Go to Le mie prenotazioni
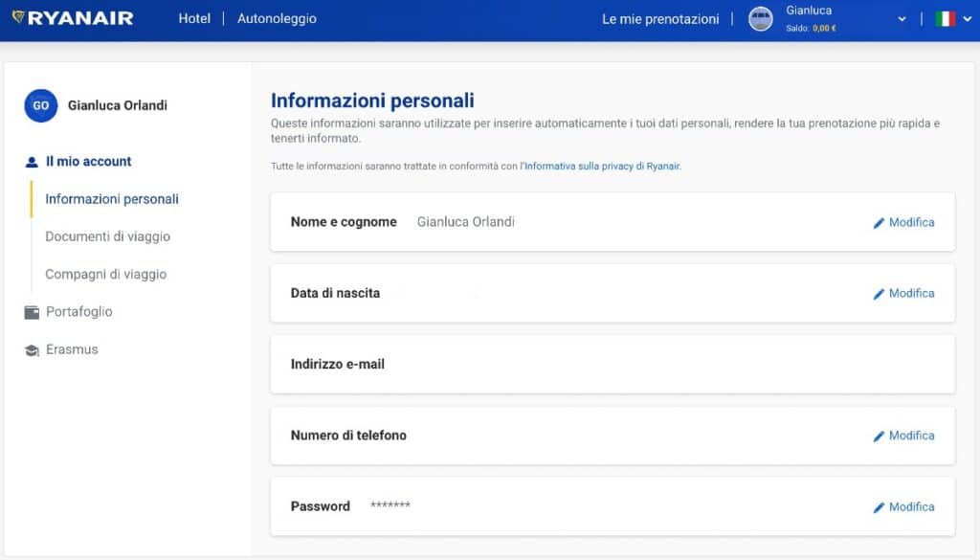Viewport: 980px width, 560px height. (x=660, y=19)
